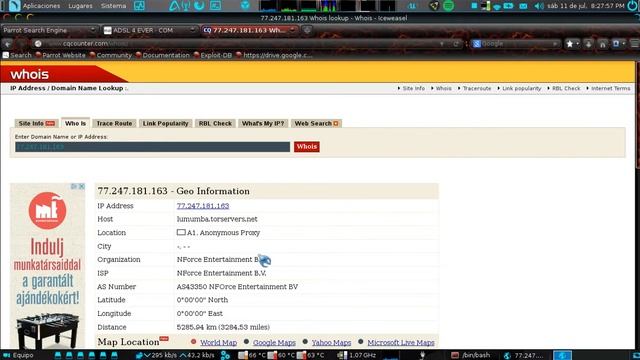Click the CPU frequency 1.07 GHz indicator
The width and height of the screenshot is (640, 360).
click(357, 355)
